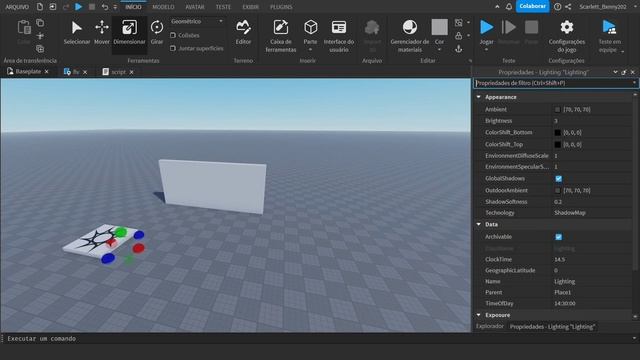Image resolution: width=640 pixels, height=360 pixels.
Task: Open Interface do usuário panel
Action: [x=339, y=36]
